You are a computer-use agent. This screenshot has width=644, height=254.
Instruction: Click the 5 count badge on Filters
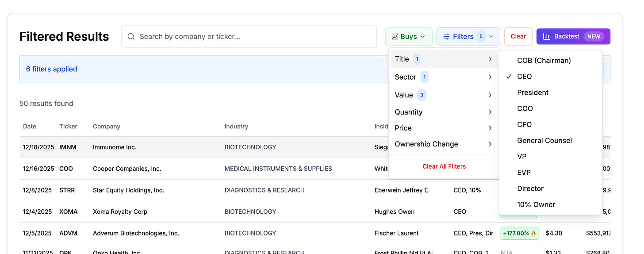click(481, 36)
